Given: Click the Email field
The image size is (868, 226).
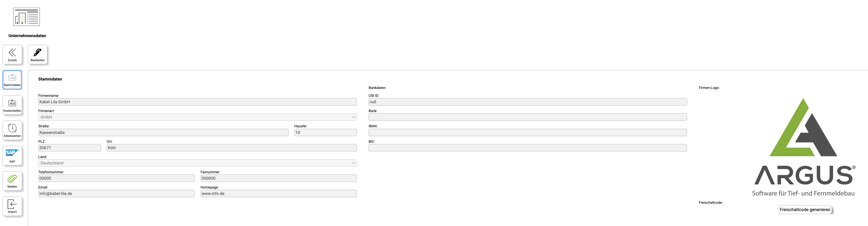Looking at the screenshot, I should coord(116,194).
